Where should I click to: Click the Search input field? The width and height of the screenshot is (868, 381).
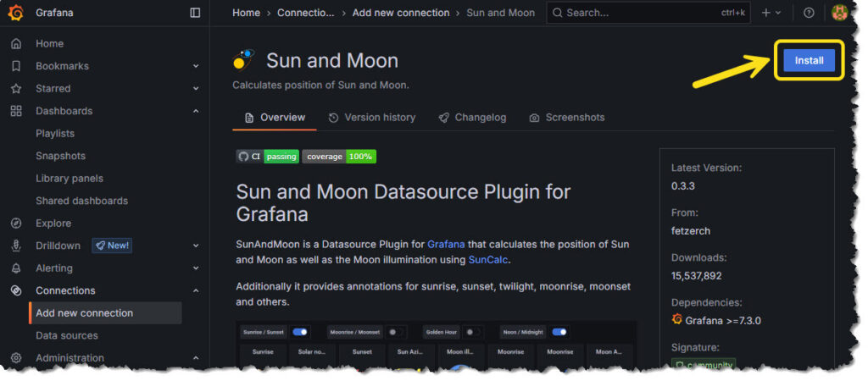[648, 13]
